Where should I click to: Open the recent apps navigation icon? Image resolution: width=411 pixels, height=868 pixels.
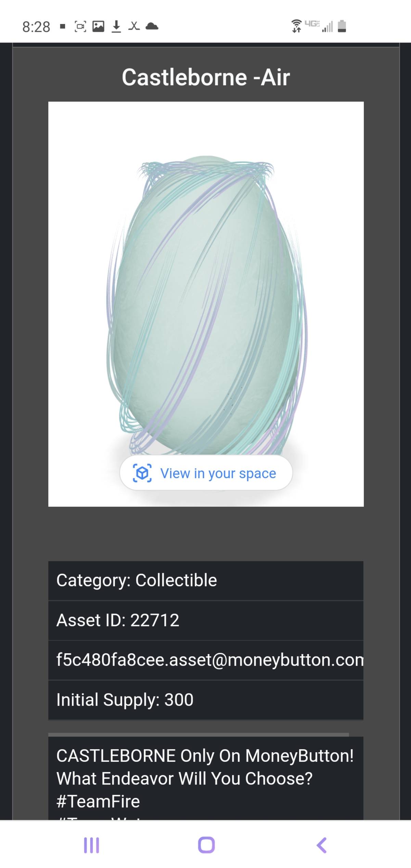click(x=91, y=845)
